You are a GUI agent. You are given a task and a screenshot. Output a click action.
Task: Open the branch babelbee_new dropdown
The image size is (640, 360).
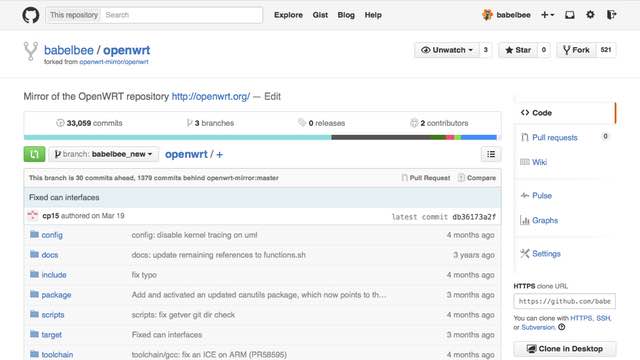(x=104, y=154)
